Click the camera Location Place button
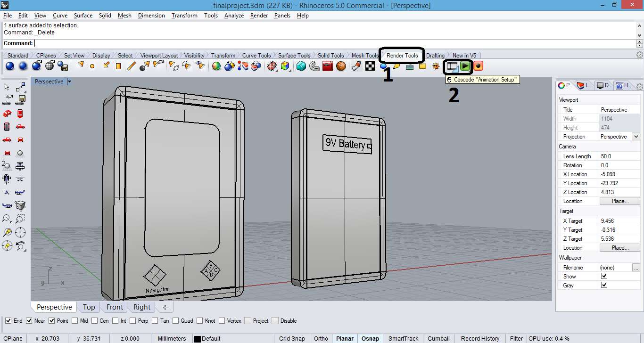The width and height of the screenshot is (644, 343). 620,201
